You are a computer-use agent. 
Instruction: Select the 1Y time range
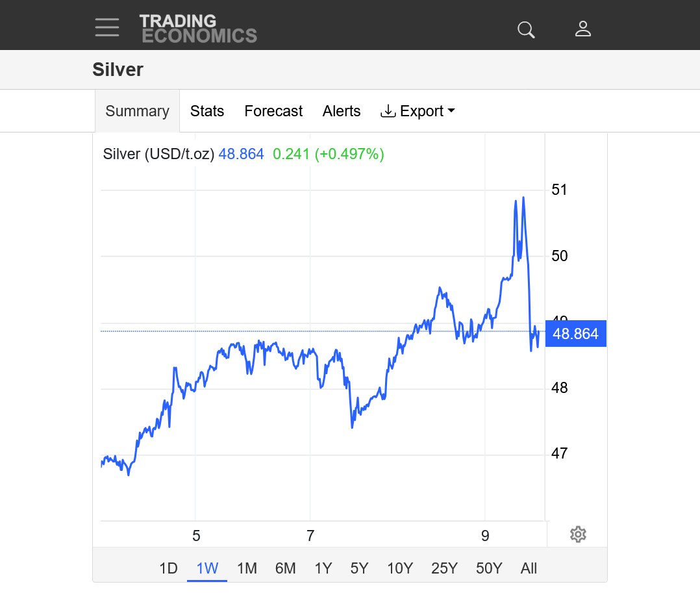(x=323, y=568)
